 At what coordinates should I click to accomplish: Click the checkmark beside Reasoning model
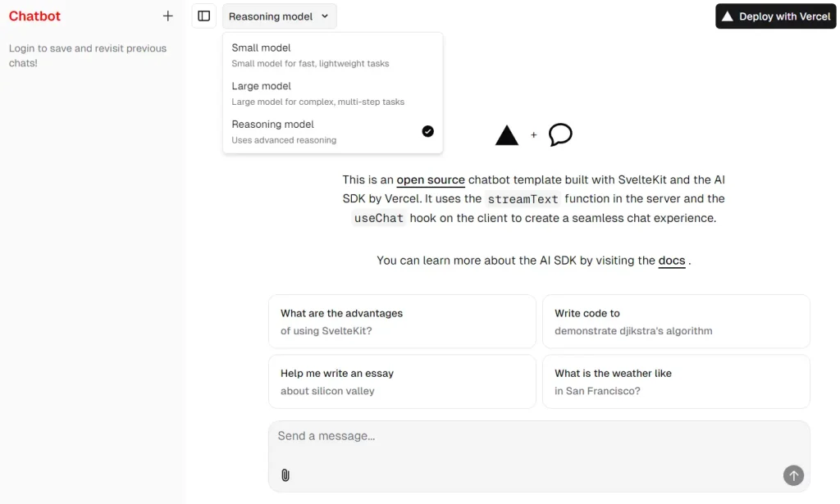[427, 130]
